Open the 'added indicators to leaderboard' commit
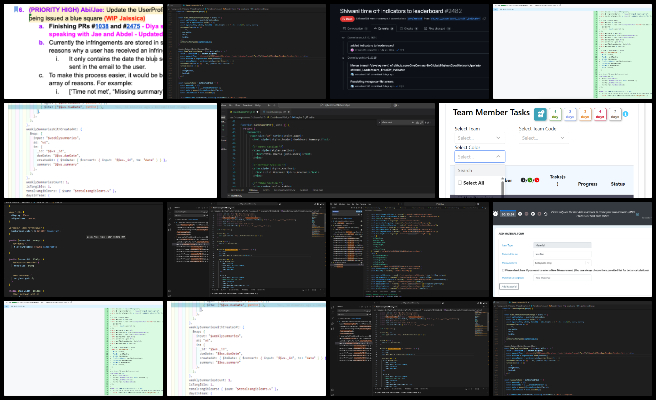The height and width of the screenshot is (400, 656). pyautogui.click(x=372, y=45)
